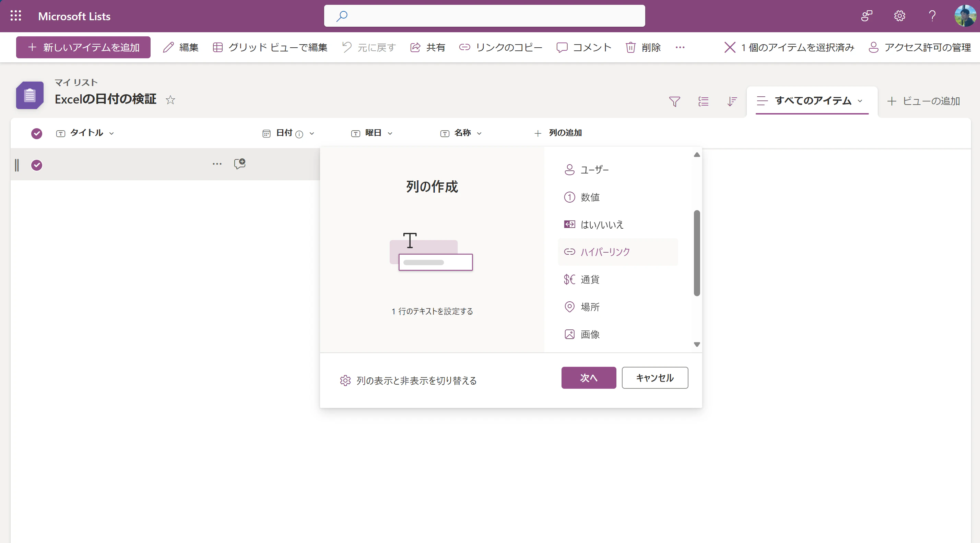Click the filter funnel icon
The image size is (980, 543).
[674, 101]
